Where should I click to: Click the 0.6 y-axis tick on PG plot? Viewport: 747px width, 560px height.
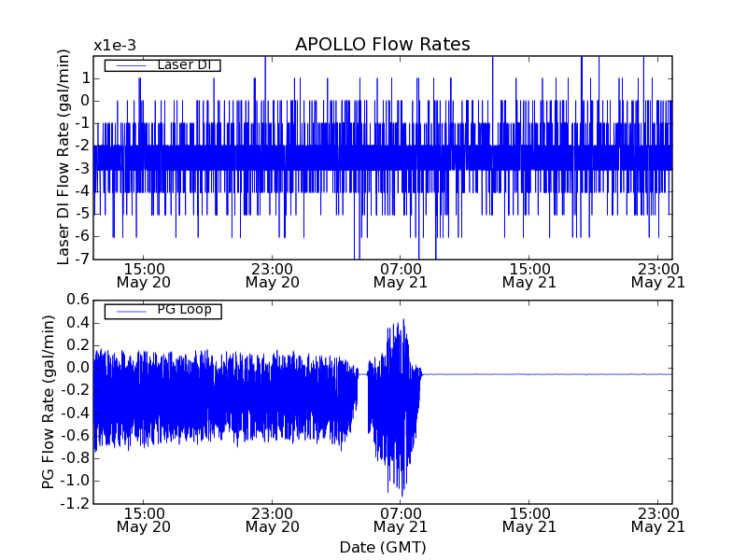[77, 300]
